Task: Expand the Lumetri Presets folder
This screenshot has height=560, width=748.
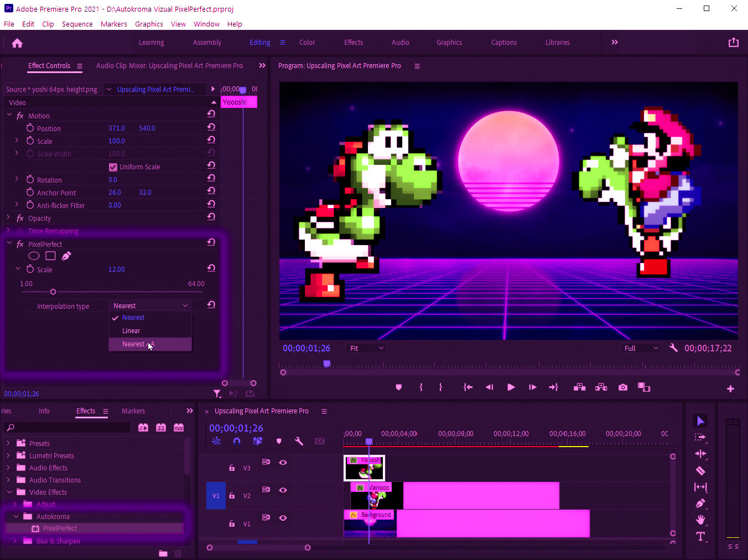Action: pyautogui.click(x=8, y=455)
